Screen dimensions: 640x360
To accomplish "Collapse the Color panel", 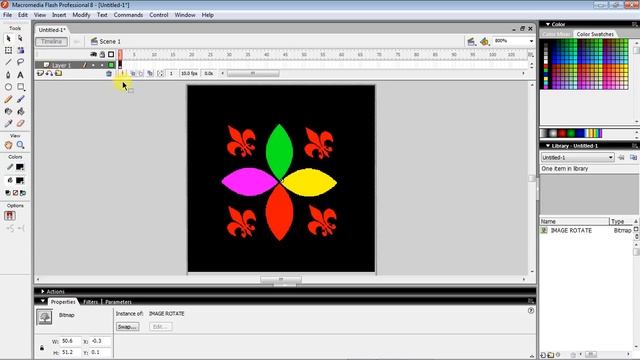I will pos(548,24).
